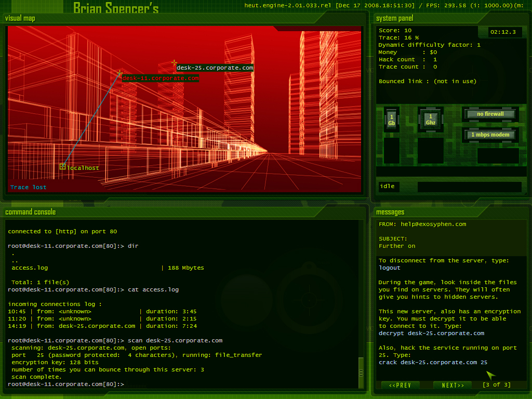
Task: Go to previous message with <<PREV
Action: pyautogui.click(x=400, y=385)
